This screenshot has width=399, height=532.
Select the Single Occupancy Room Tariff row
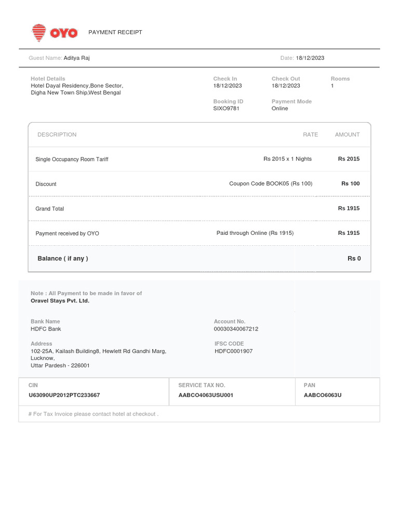click(x=72, y=159)
